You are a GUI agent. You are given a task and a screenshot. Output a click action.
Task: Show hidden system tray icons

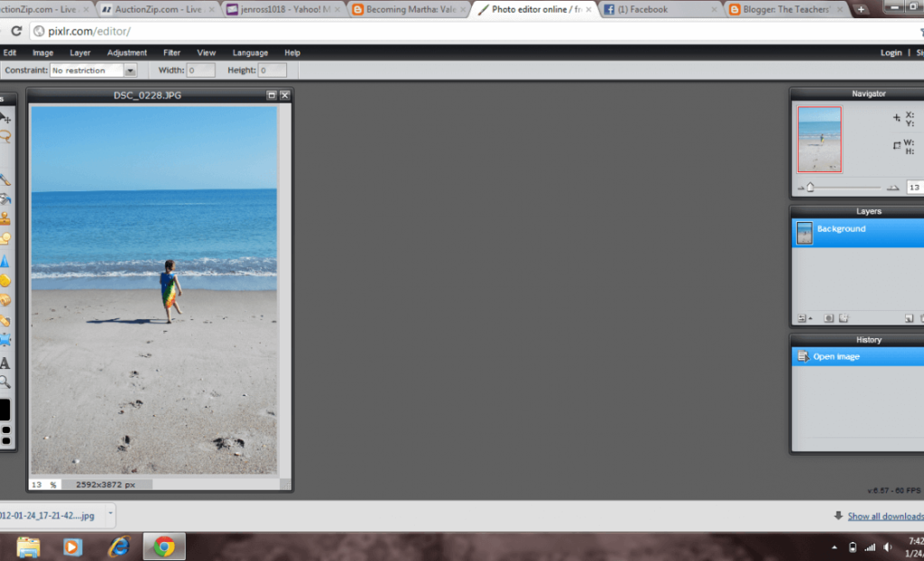834,547
